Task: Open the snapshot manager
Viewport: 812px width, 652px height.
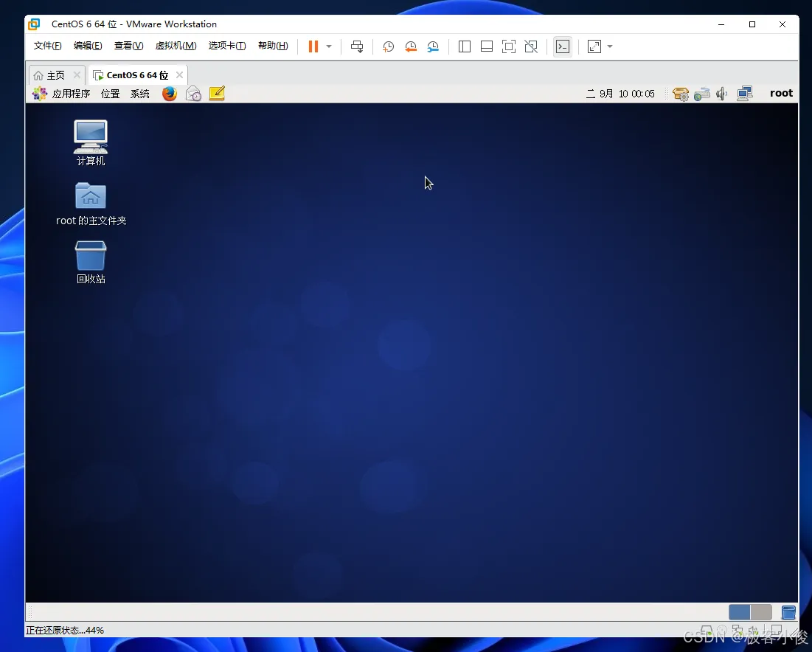Action: click(x=433, y=46)
